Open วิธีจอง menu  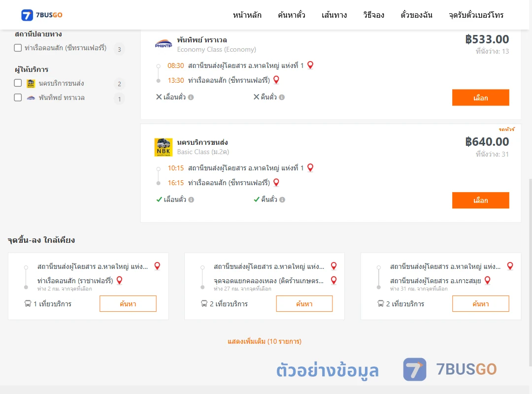[x=373, y=15]
